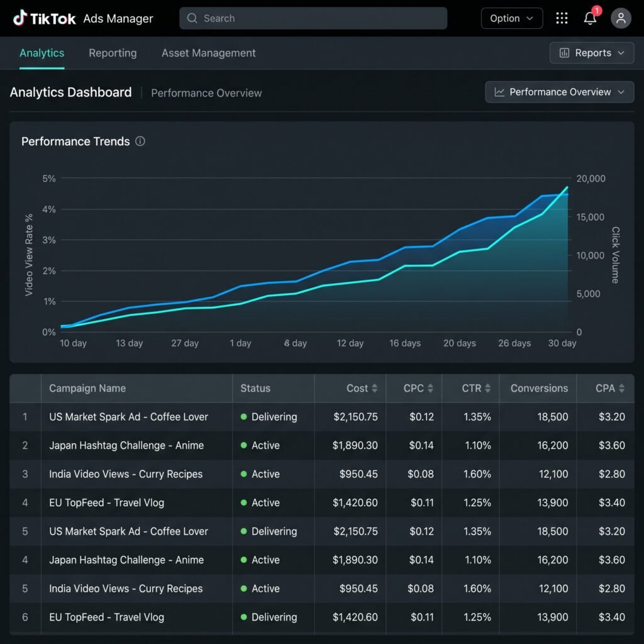Click the Analytics Dashboard title
Image resolution: width=644 pixels, height=644 pixels.
[x=70, y=92]
